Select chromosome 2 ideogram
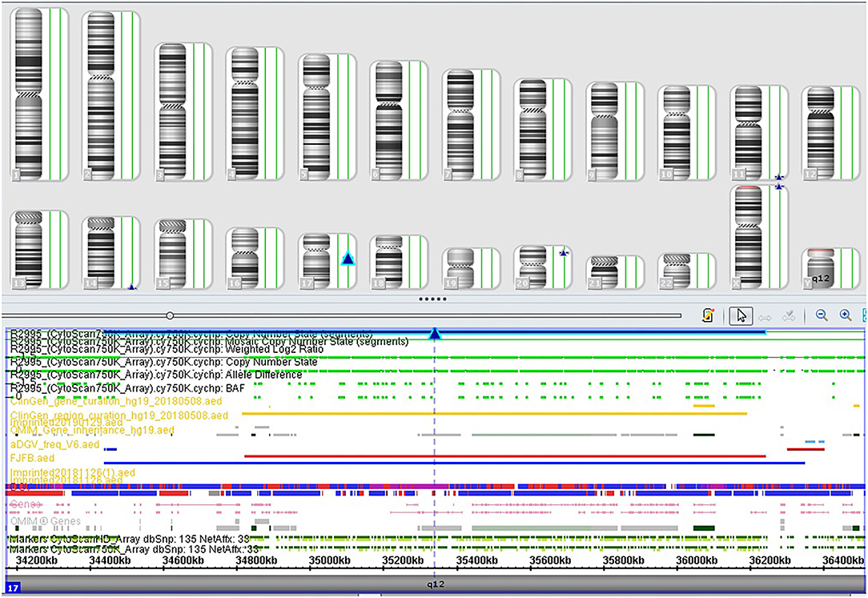 point(100,96)
